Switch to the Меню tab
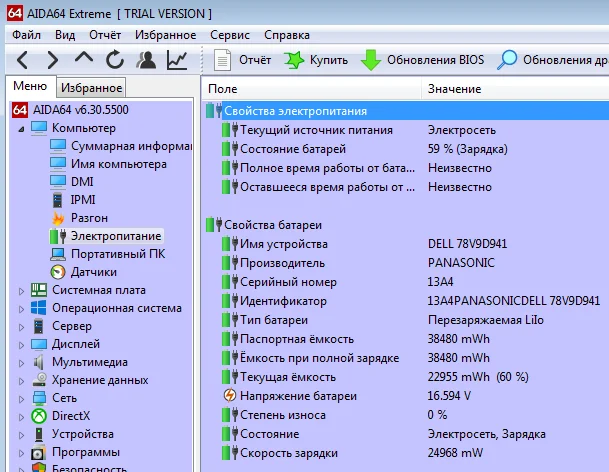 (x=30, y=86)
